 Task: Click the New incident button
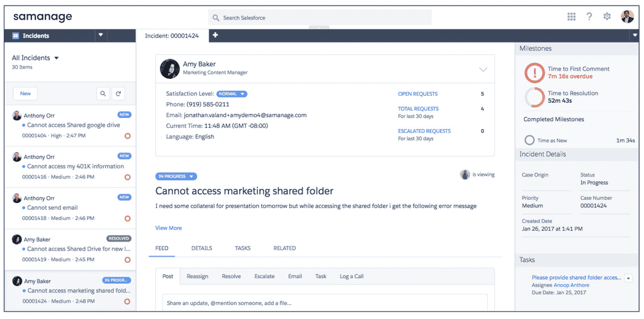tap(25, 93)
